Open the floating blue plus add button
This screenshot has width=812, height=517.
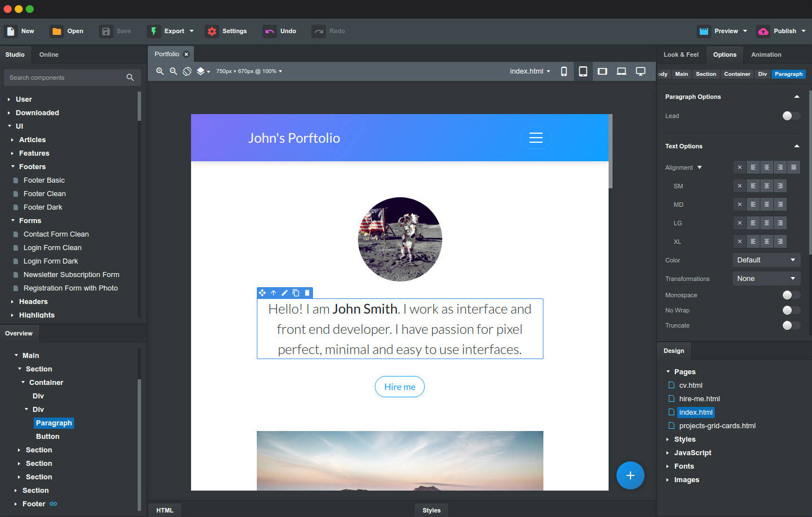click(x=630, y=475)
